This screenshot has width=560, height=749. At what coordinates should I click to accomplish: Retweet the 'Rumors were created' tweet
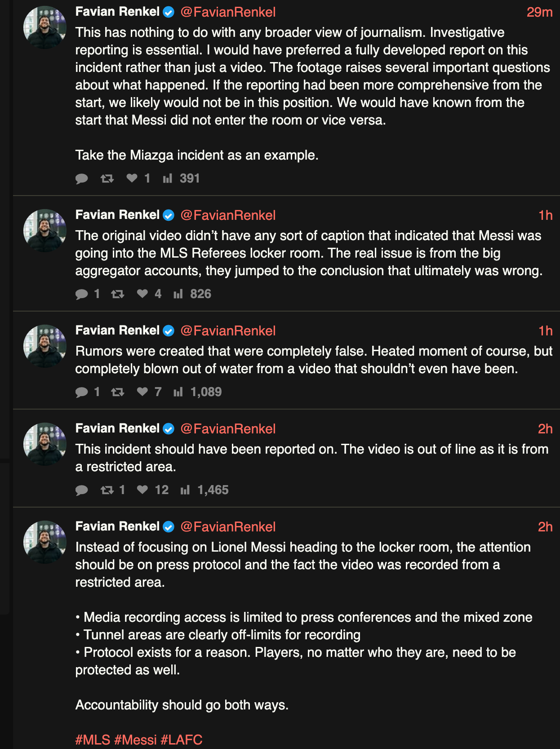[x=118, y=392]
